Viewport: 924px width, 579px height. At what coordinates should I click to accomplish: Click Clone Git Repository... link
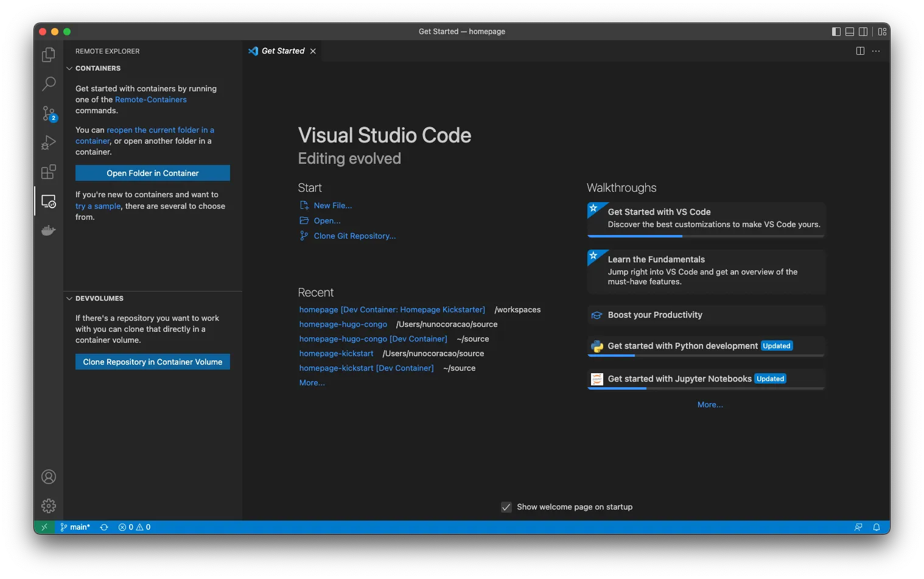354,236
